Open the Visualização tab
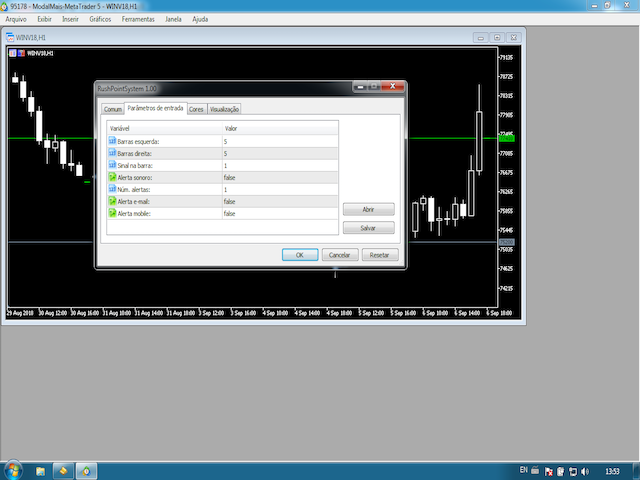This screenshot has width=640, height=480. click(x=224, y=109)
